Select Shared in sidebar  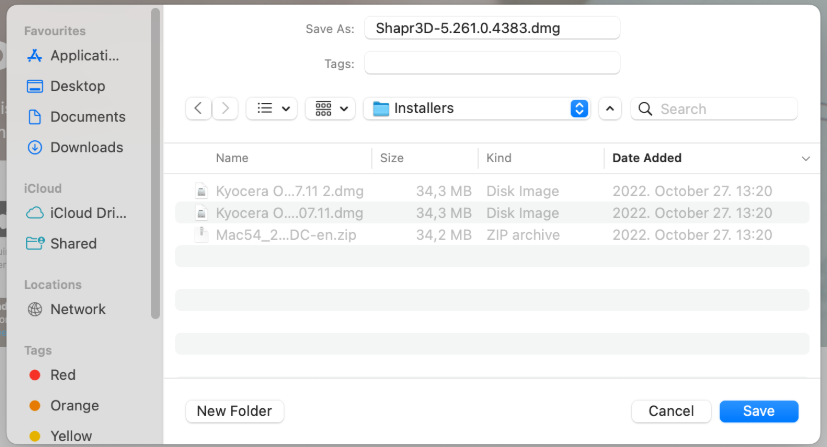pyautogui.click(x=73, y=244)
